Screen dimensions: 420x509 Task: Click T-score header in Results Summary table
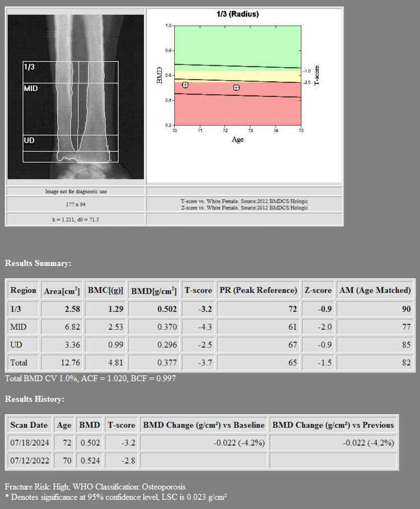pos(198,290)
